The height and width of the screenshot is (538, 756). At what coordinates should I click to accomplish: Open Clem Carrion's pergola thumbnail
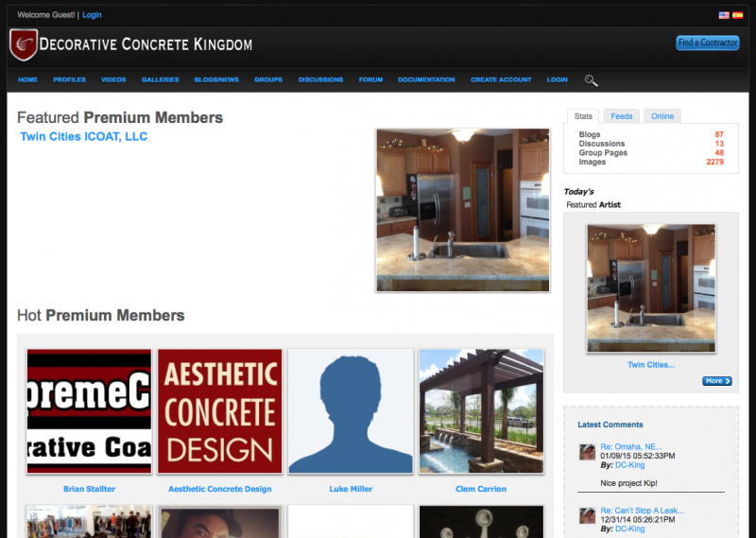coord(481,411)
